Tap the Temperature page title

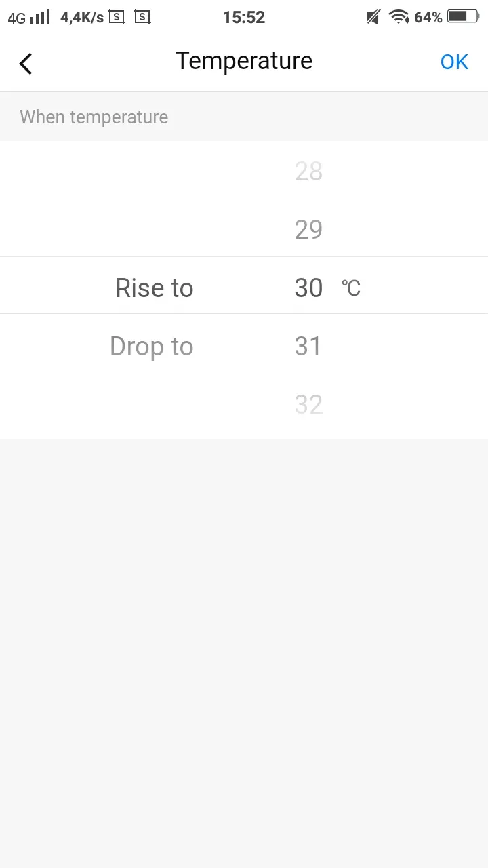(x=244, y=61)
